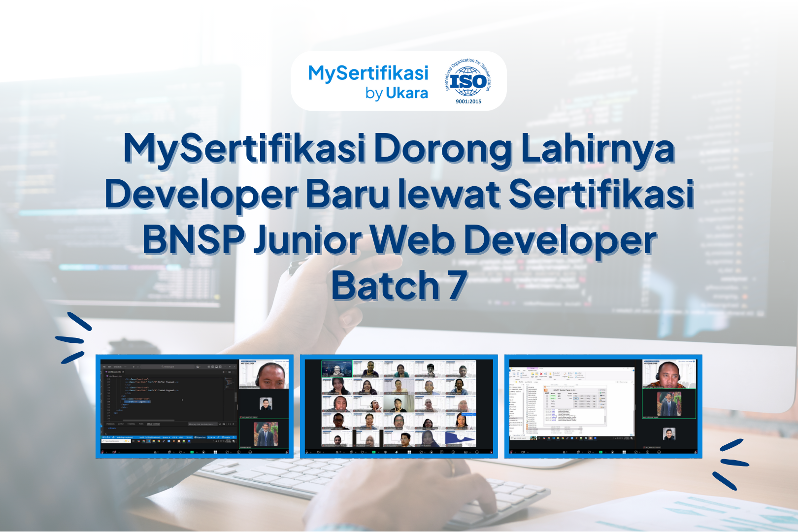Click the filter input field in Debug Console
The image size is (798, 532).
(x=202, y=424)
